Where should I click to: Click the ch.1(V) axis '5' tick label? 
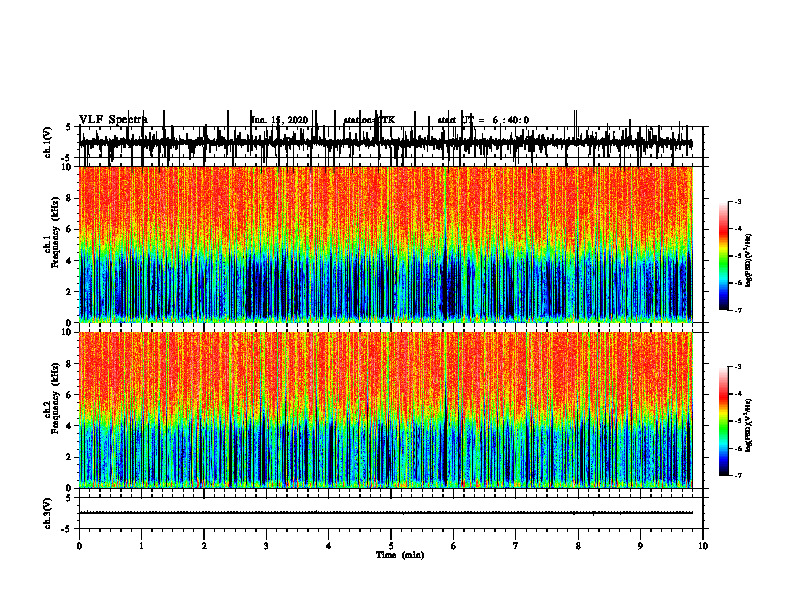pyautogui.click(x=69, y=127)
